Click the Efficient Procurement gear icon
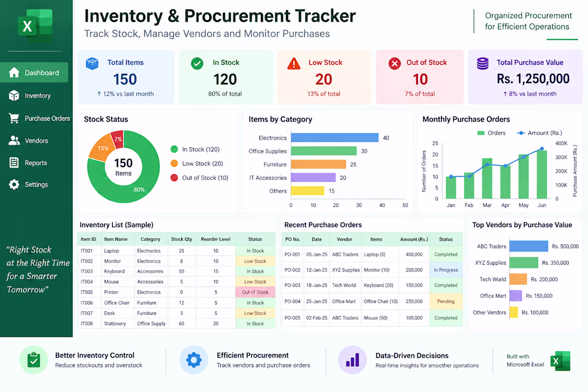The width and height of the screenshot is (588, 392). pyautogui.click(x=194, y=360)
